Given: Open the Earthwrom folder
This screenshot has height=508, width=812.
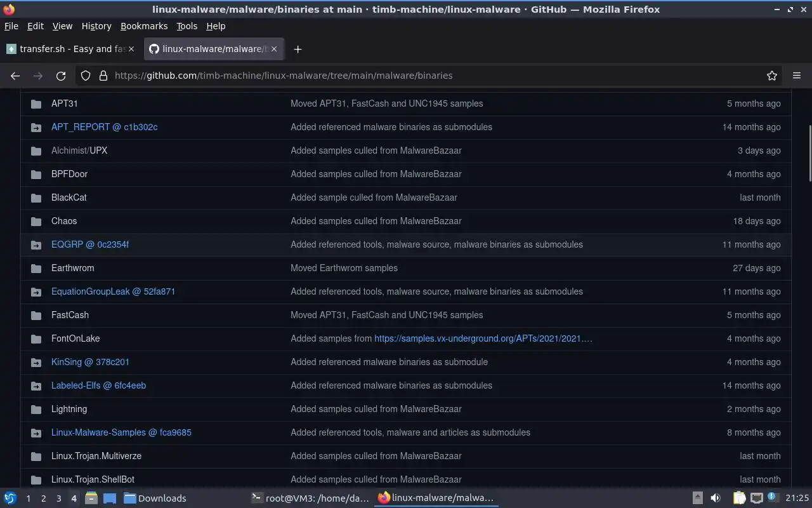Looking at the screenshot, I should (x=72, y=268).
